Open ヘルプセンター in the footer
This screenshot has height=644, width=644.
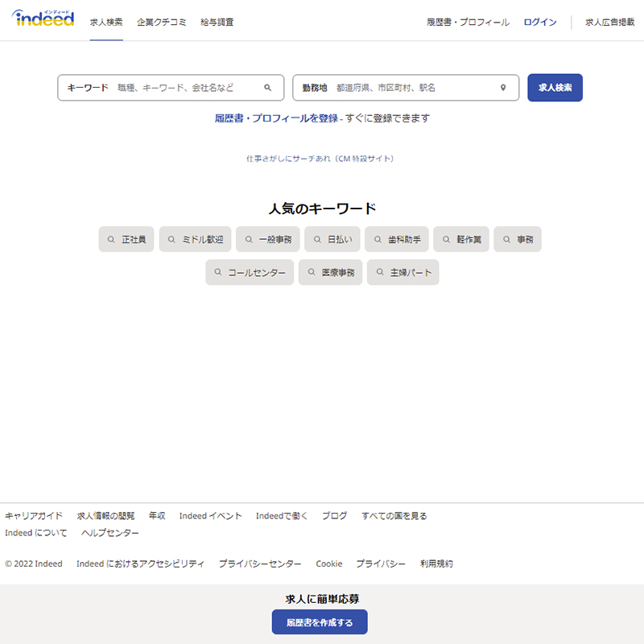[x=109, y=533]
